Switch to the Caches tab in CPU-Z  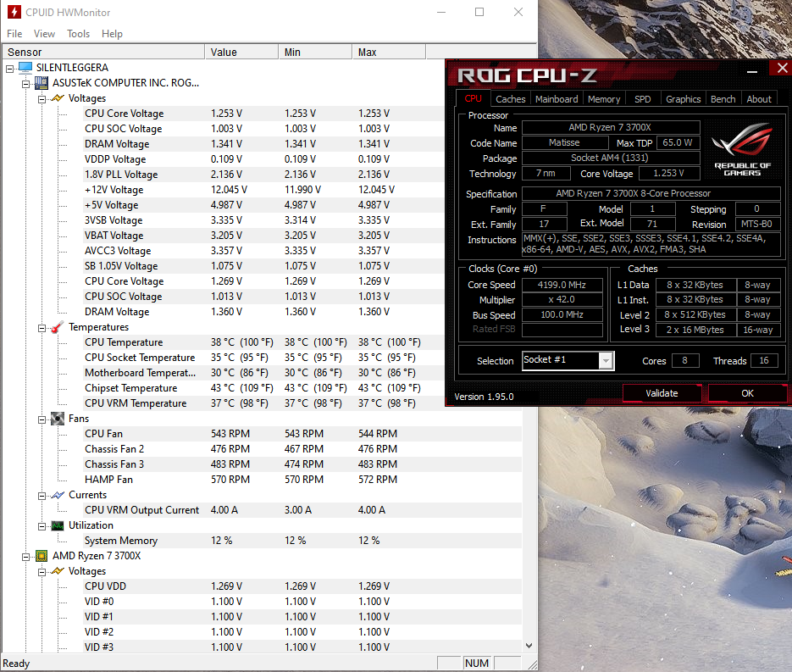(510, 99)
